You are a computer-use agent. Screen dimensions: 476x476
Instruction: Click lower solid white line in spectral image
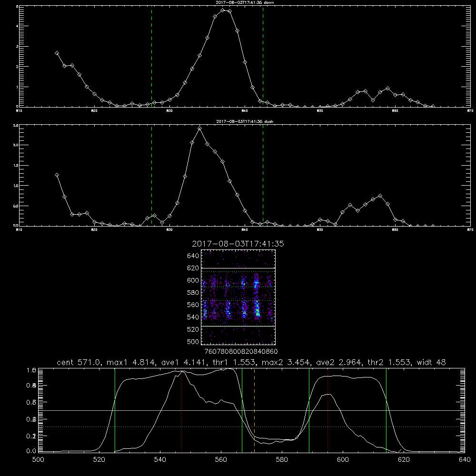238,327
